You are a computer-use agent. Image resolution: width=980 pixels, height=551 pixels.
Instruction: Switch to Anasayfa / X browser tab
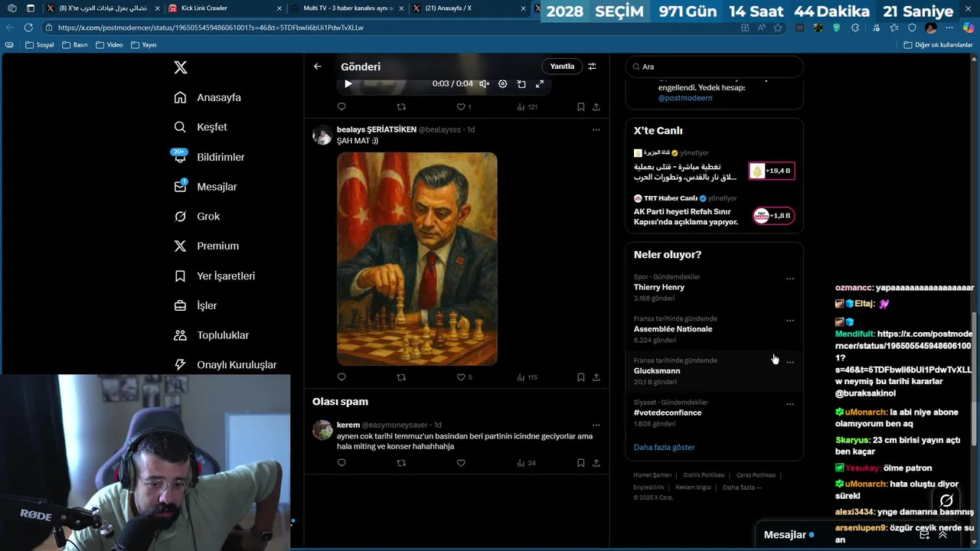click(x=469, y=8)
